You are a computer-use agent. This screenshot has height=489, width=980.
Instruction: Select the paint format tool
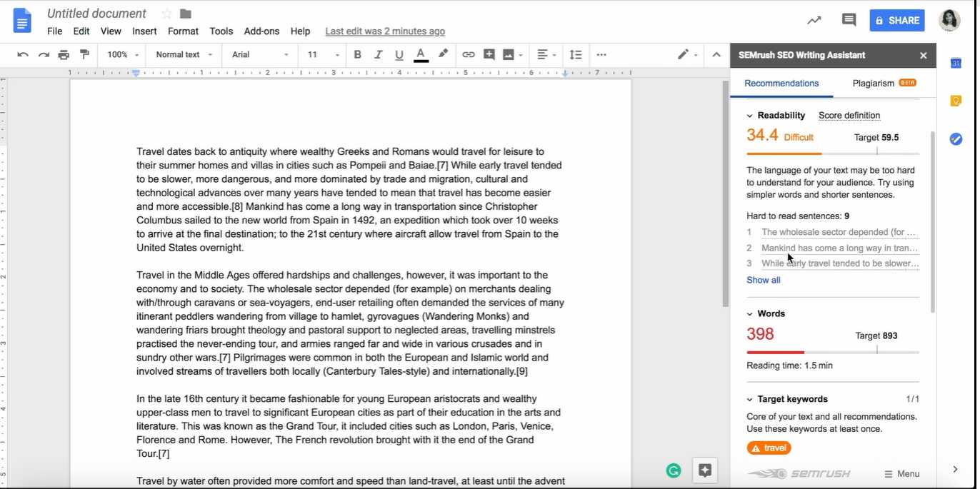84,55
